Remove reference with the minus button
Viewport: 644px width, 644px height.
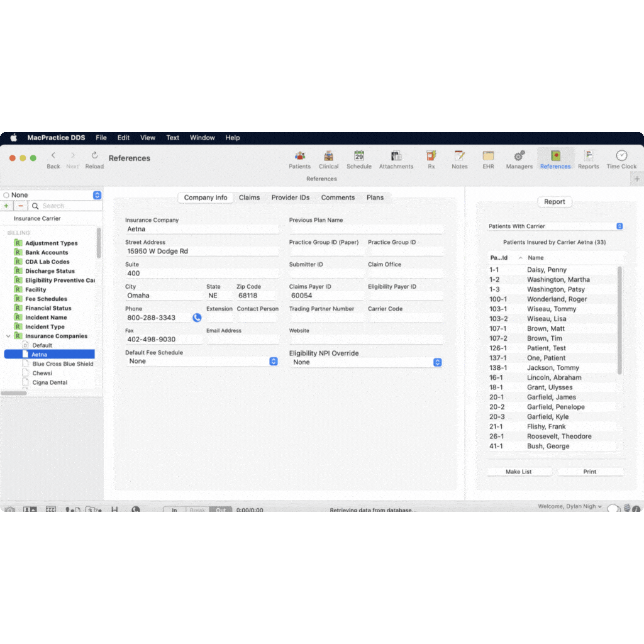coord(21,206)
